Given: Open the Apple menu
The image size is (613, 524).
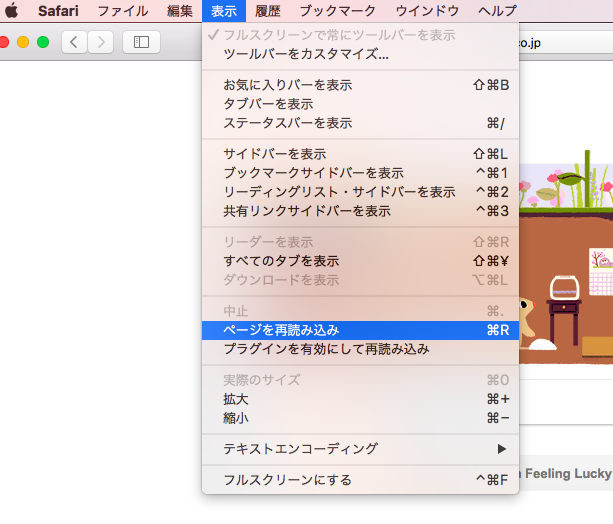Looking at the screenshot, I should coord(11,11).
